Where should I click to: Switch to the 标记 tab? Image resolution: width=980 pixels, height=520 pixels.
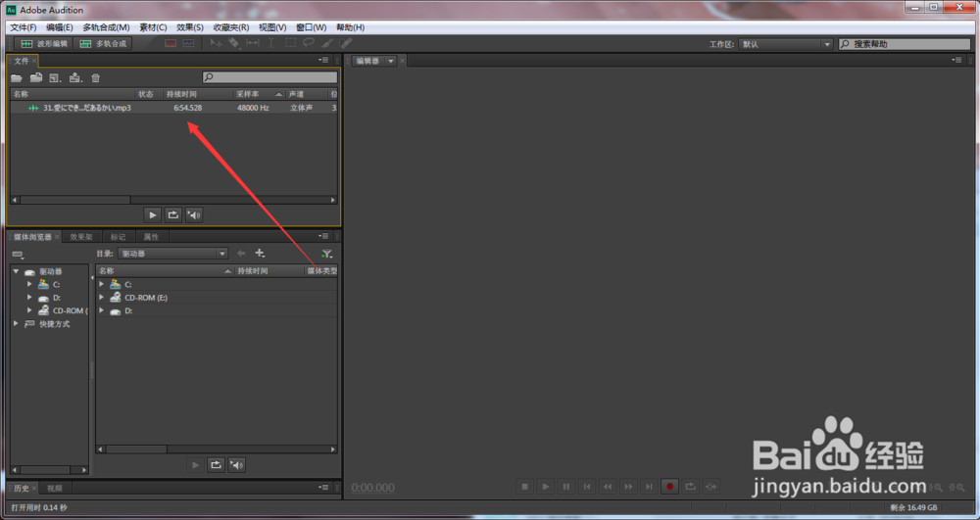(119, 237)
